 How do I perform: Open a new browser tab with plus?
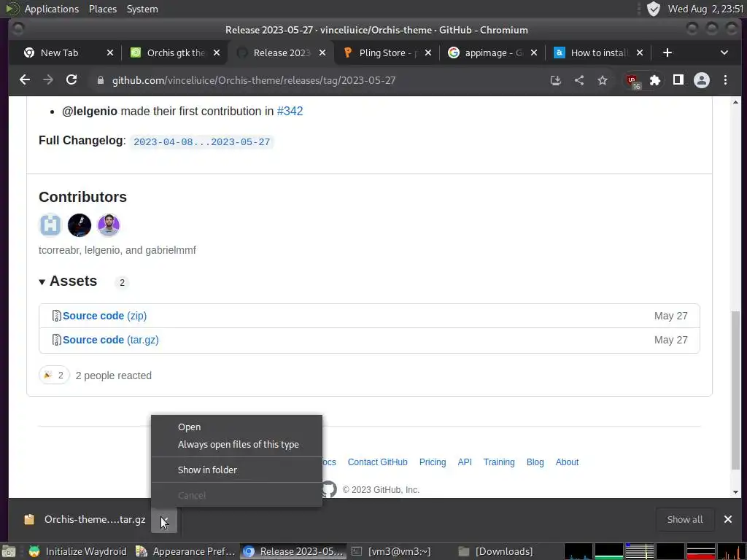click(x=667, y=52)
